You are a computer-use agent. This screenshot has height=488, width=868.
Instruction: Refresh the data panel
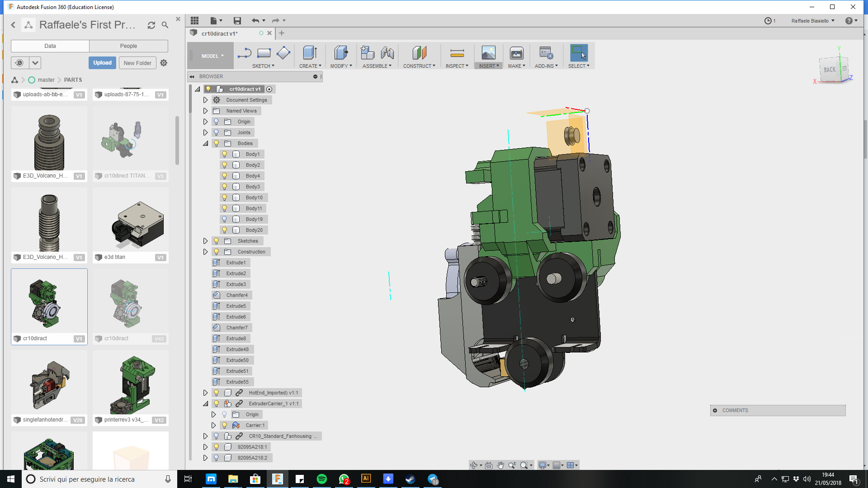(x=151, y=25)
